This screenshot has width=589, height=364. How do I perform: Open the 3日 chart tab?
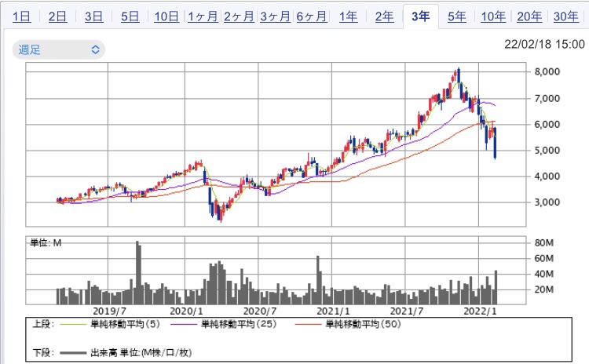pyautogui.click(x=93, y=16)
